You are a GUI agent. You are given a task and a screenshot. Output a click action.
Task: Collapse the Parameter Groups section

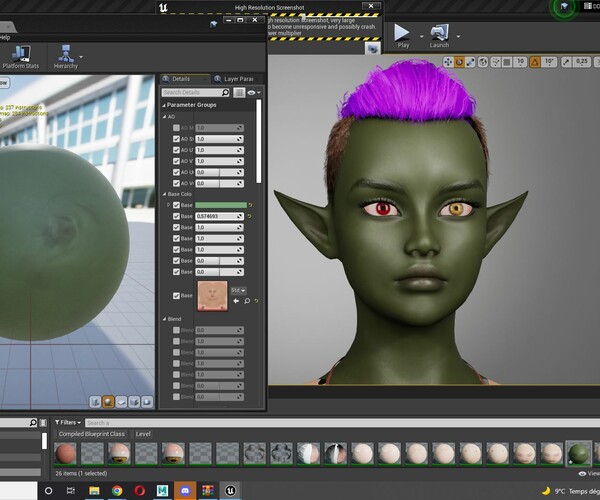pyautogui.click(x=164, y=105)
